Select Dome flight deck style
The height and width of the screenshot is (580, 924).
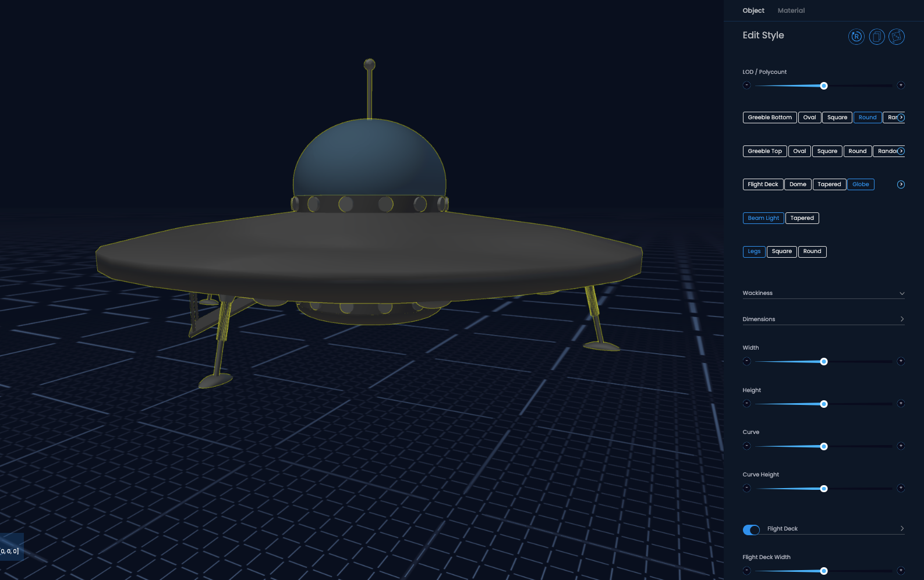point(798,184)
